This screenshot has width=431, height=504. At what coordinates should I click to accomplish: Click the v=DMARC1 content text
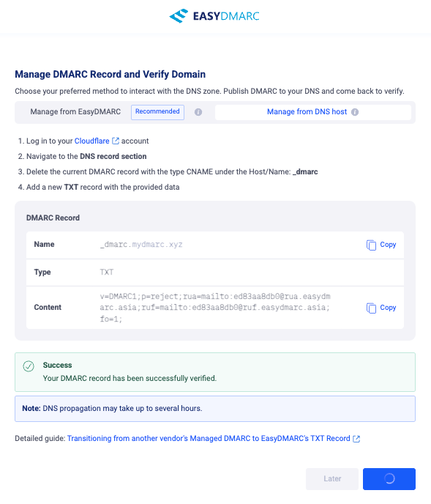pyautogui.click(x=215, y=308)
